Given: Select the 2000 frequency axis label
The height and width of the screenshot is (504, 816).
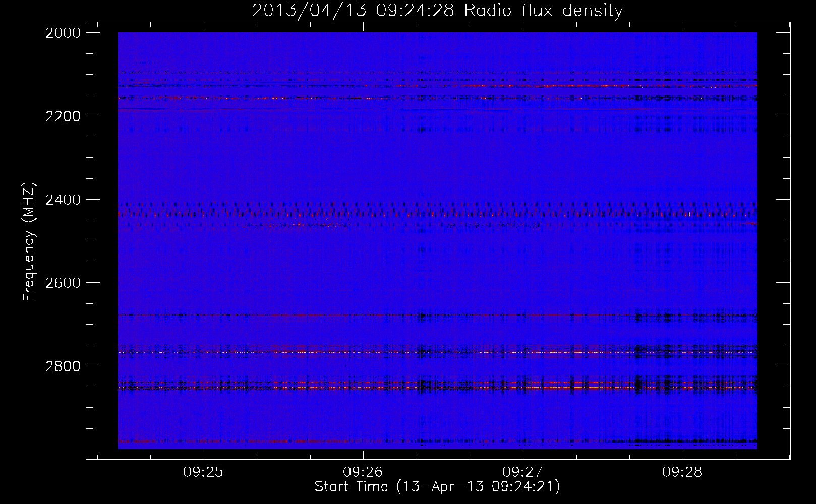Looking at the screenshot, I should [63, 33].
